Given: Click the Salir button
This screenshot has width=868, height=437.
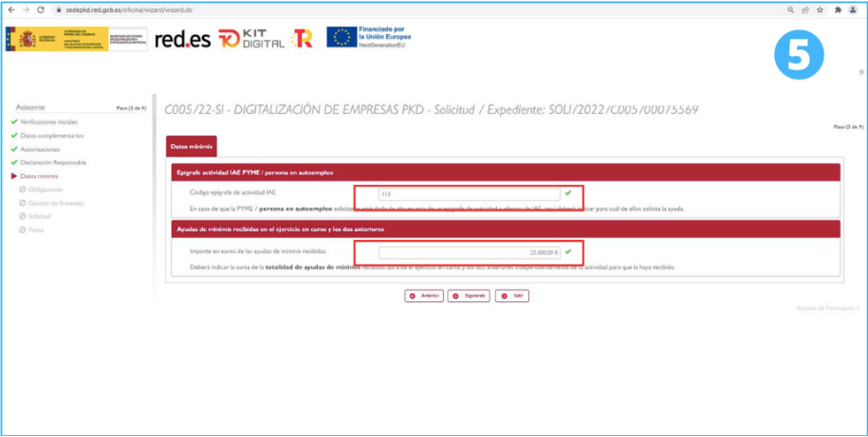Looking at the screenshot, I should click(x=512, y=296).
